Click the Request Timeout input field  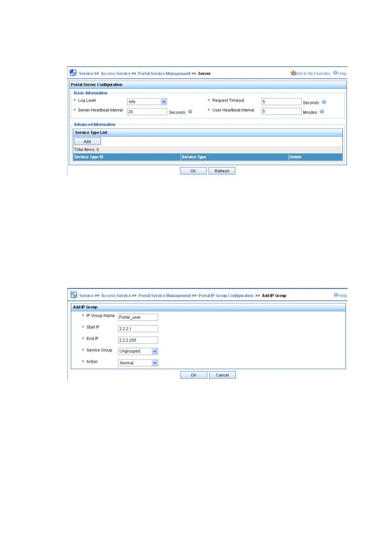(x=281, y=102)
